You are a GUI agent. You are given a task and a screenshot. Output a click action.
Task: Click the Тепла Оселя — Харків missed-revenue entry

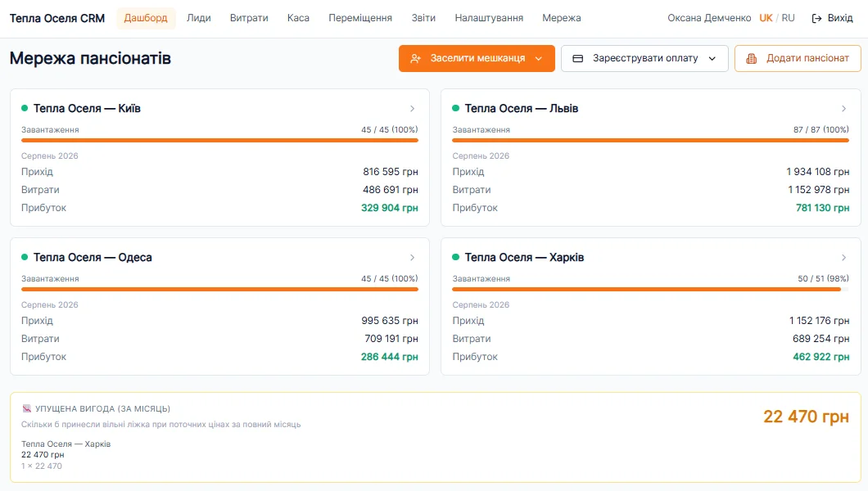coord(66,454)
